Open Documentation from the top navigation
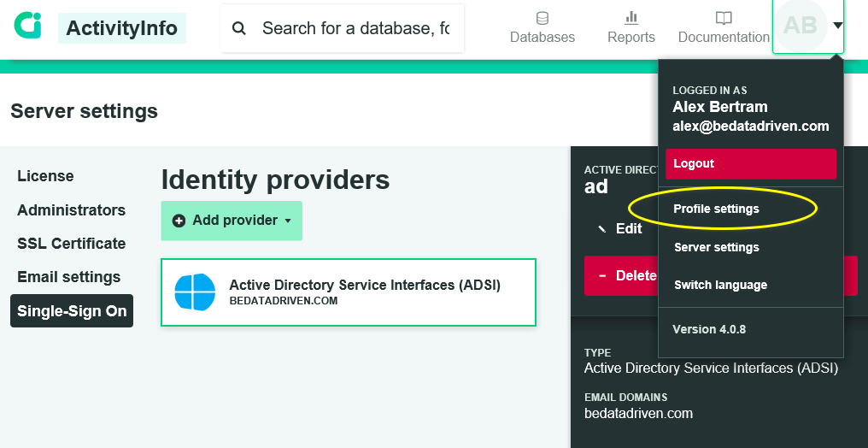The image size is (868, 448). tap(724, 27)
